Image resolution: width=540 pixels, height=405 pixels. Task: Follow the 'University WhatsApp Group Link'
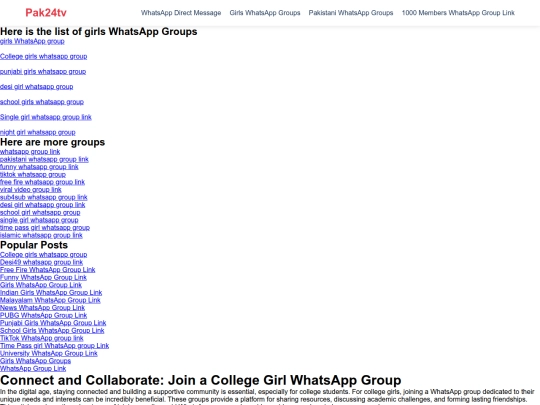(x=49, y=353)
